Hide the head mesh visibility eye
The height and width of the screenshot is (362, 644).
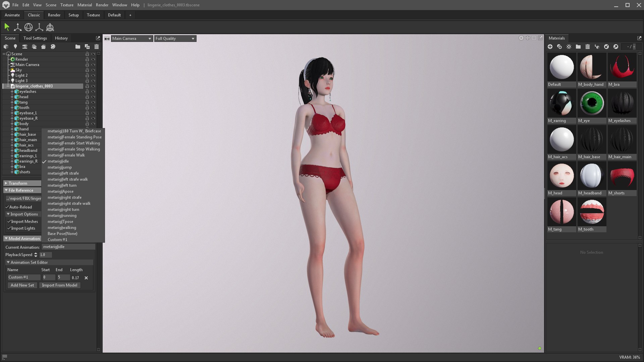click(93, 97)
